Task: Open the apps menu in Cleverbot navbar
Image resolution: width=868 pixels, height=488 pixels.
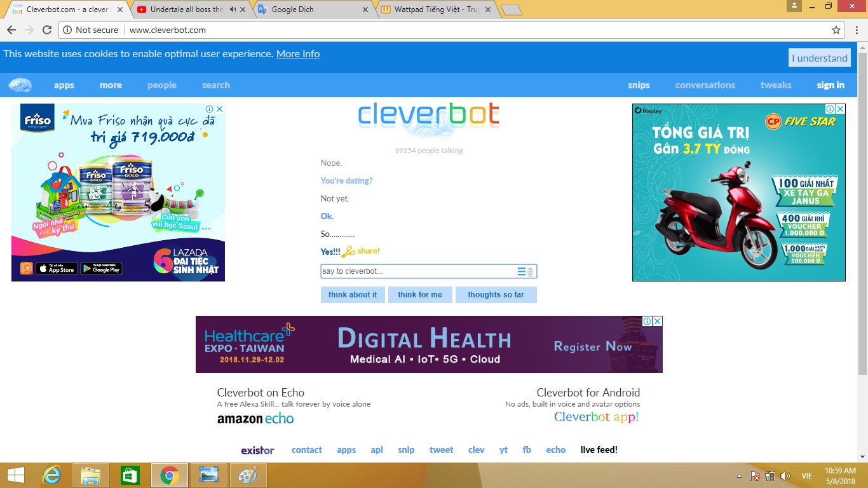Action: [x=64, y=85]
